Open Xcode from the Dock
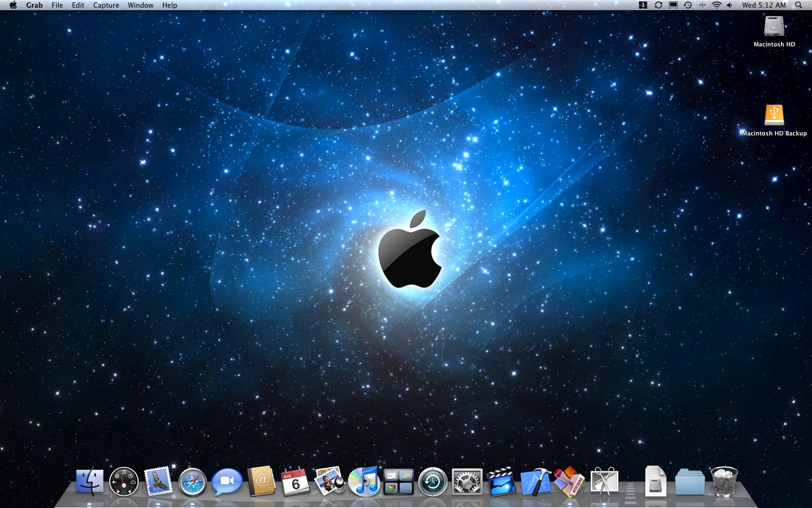812x508 pixels. (536, 482)
